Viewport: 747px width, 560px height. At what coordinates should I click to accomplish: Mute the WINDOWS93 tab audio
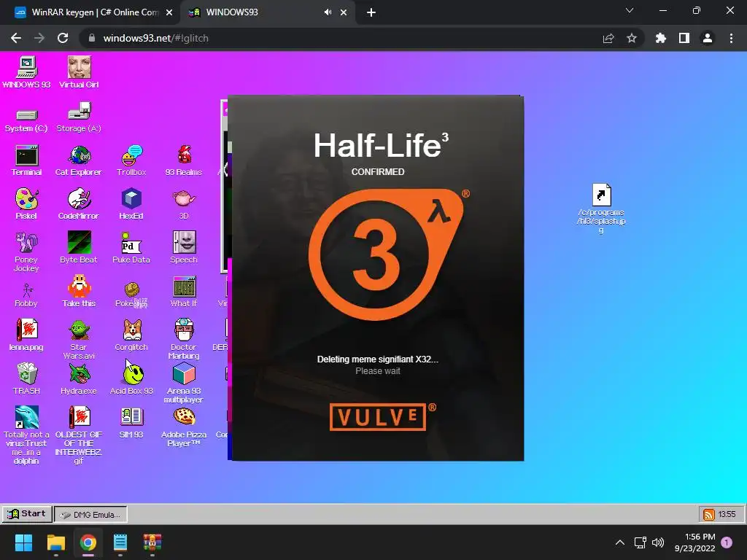pos(328,12)
